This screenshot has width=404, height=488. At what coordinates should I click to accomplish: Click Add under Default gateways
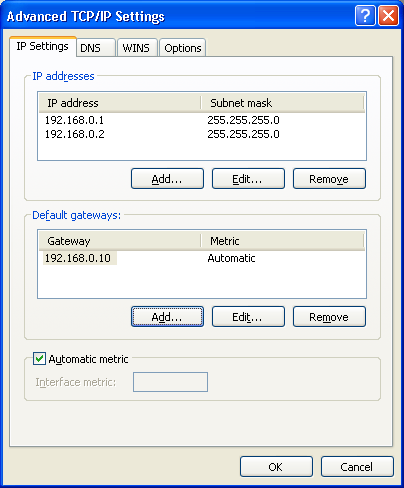(x=167, y=317)
